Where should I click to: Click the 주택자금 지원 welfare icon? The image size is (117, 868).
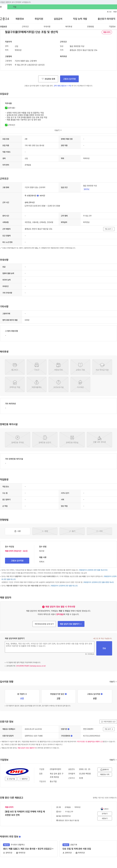(15, 384)
